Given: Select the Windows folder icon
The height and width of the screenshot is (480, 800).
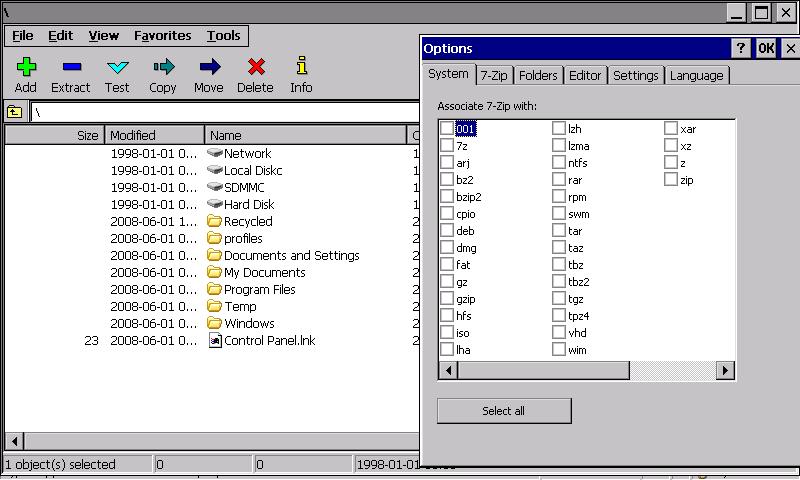Looking at the screenshot, I should (215, 323).
